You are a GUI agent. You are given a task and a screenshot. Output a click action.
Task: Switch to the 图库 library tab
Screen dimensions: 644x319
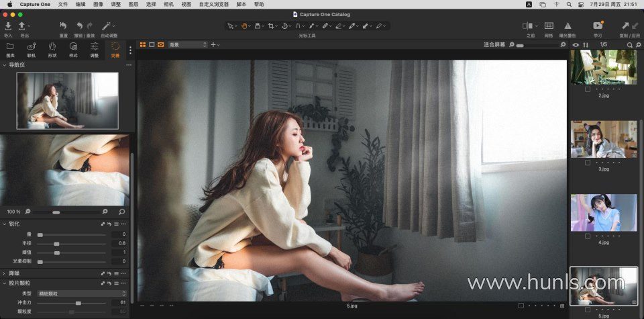pyautogui.click(x=10, y=50)
